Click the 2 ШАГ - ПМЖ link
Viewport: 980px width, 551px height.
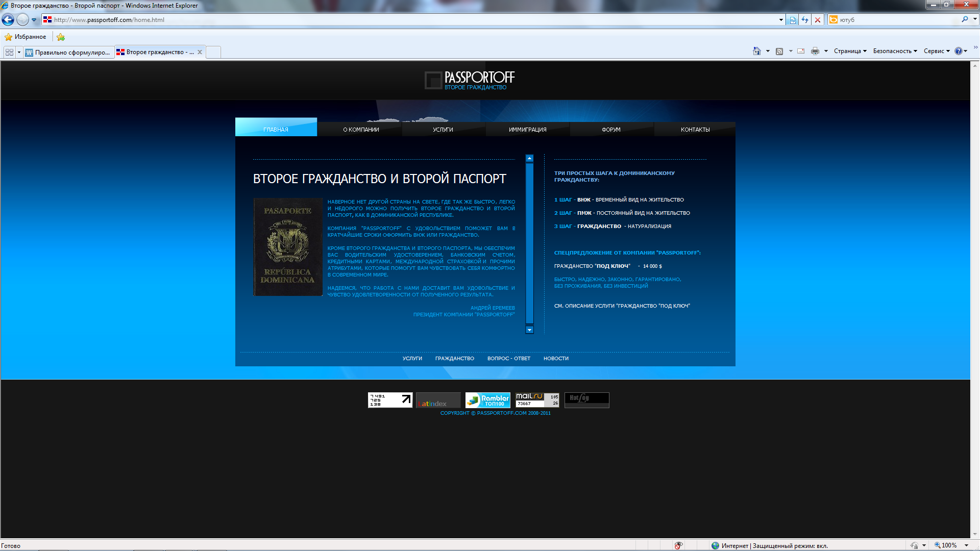[622, 213]
